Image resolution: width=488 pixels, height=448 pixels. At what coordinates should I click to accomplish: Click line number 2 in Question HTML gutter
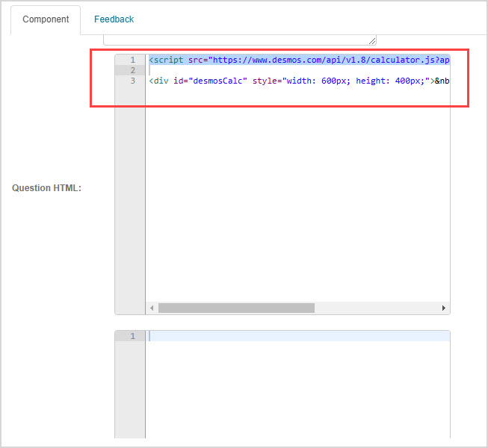(132, 70)
